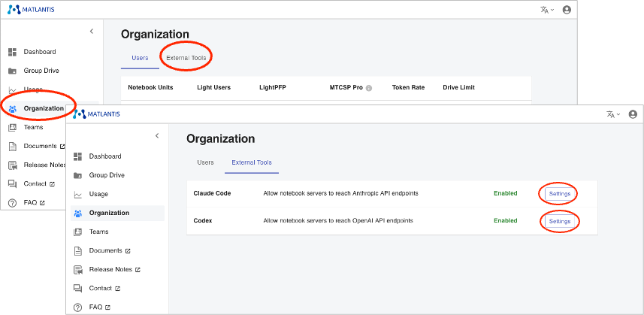Click Documents page icon in the front window
The width and height of the screenshot is (644, 315).
click(77, 251)
